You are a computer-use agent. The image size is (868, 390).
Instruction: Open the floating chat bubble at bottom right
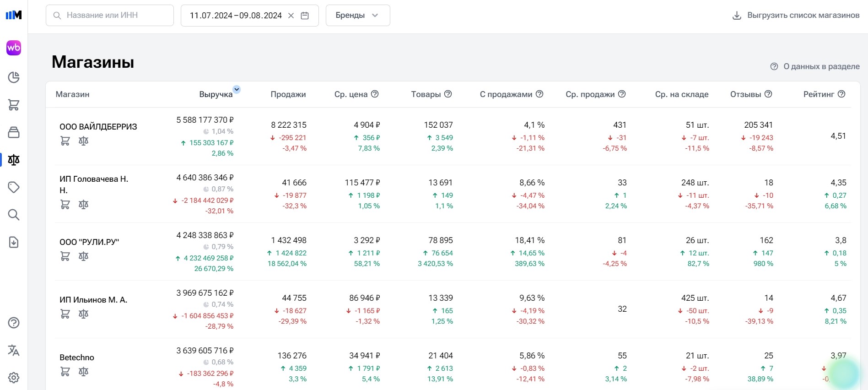(845, 374)
